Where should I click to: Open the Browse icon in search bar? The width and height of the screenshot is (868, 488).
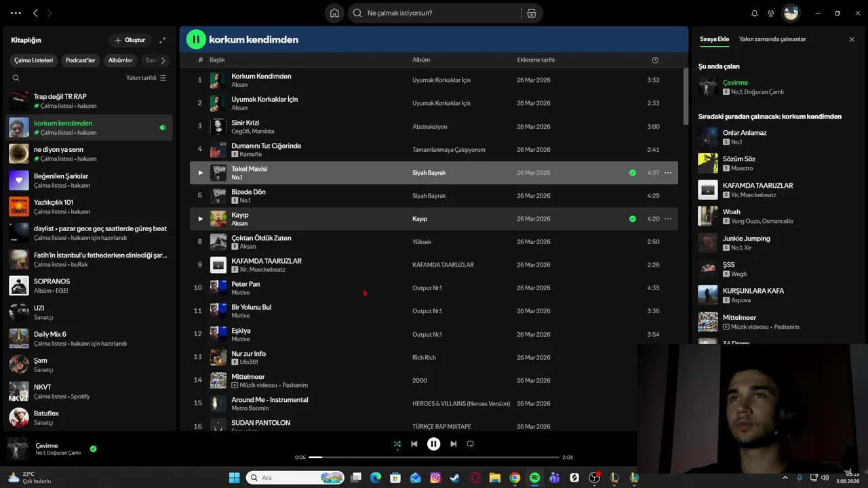point(532,13)
